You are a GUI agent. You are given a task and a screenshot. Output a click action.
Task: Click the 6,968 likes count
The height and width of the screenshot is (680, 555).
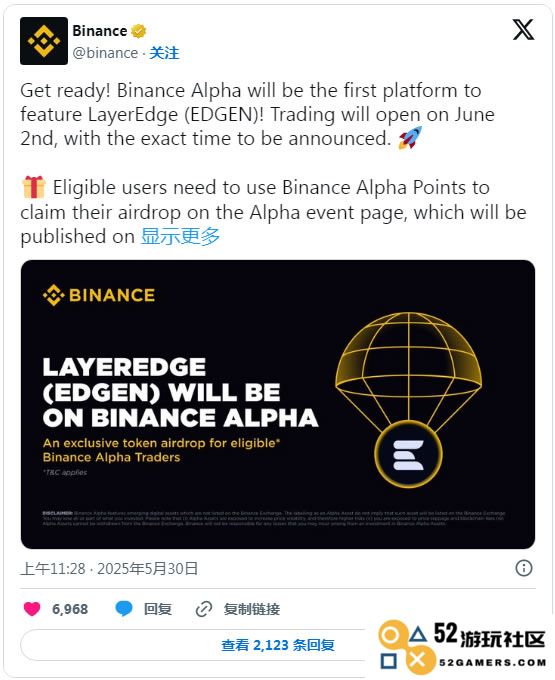coord(70,609)
